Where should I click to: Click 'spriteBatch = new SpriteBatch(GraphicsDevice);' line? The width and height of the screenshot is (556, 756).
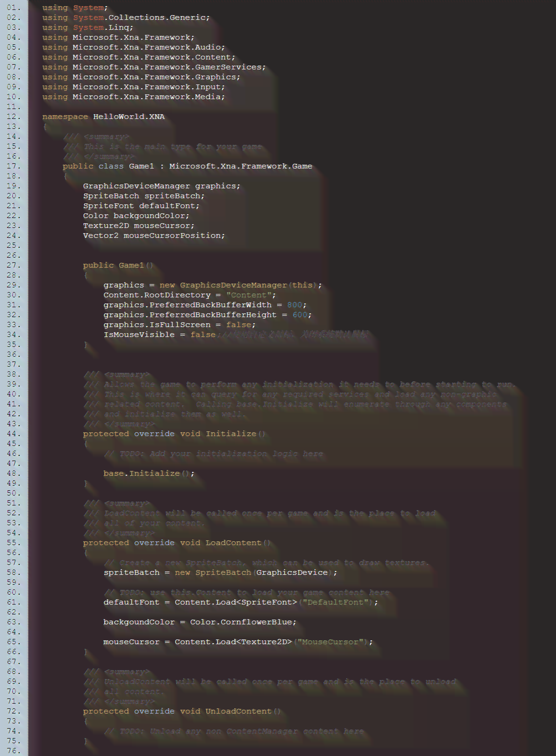click(x=220, y=572)
